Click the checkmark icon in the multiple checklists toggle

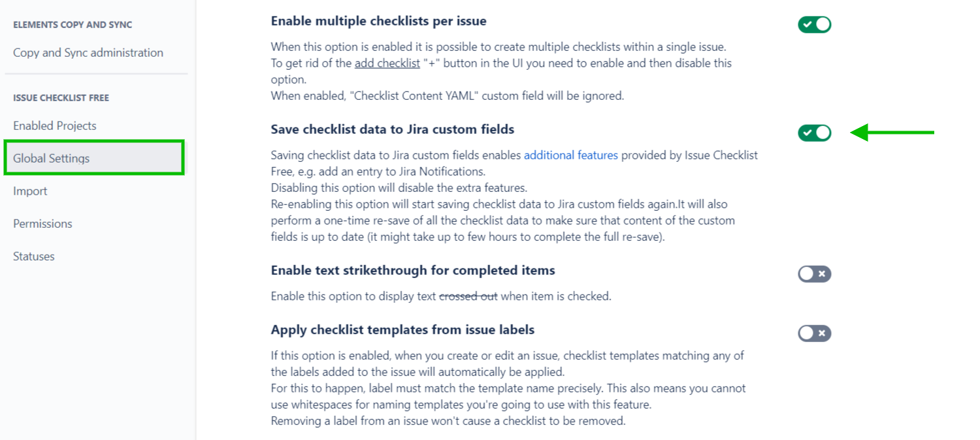[809, 24]
